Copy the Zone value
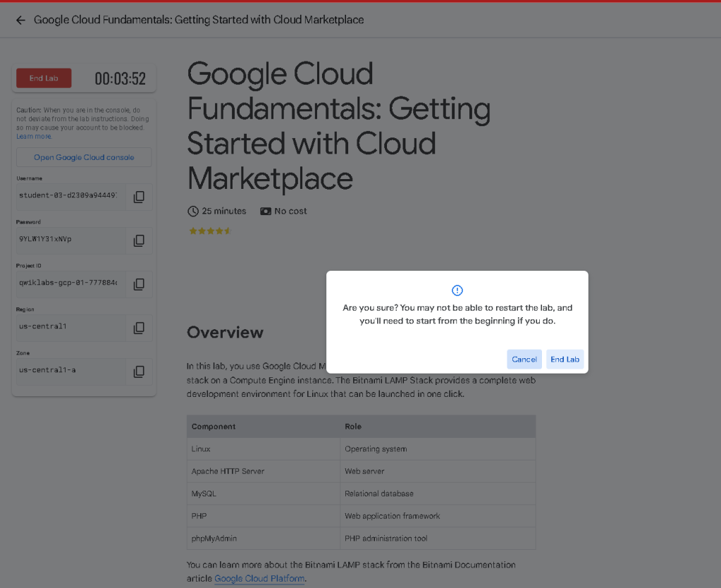The image size is (721, 588). coord(139,372)
